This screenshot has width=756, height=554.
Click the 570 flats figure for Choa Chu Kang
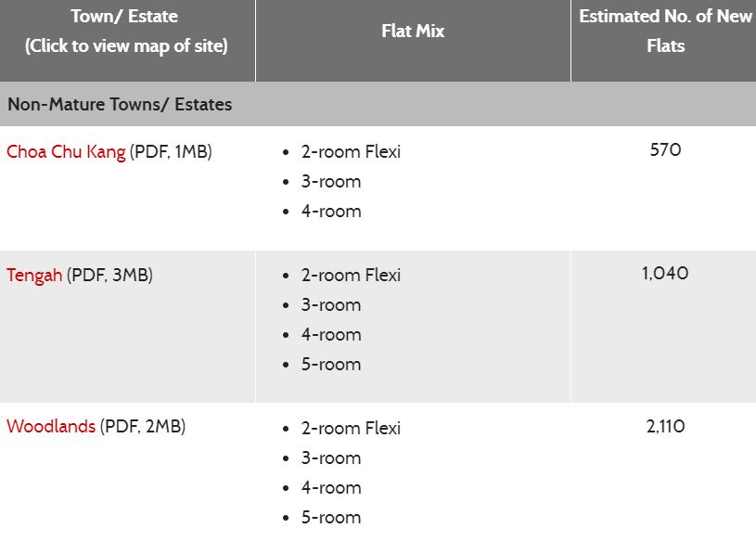(665, 149)
